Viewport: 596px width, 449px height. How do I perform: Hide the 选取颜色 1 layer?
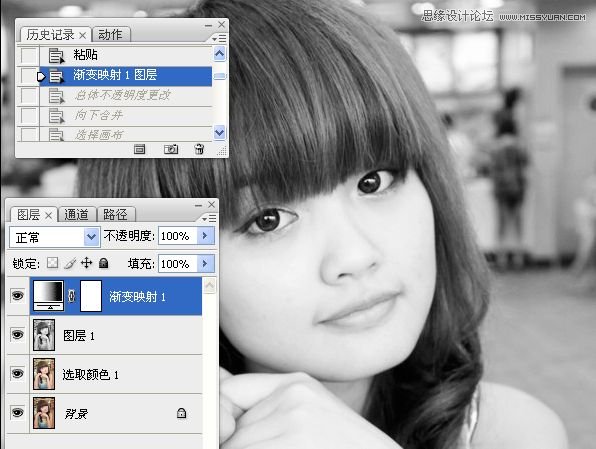click(x=17, y=374)
